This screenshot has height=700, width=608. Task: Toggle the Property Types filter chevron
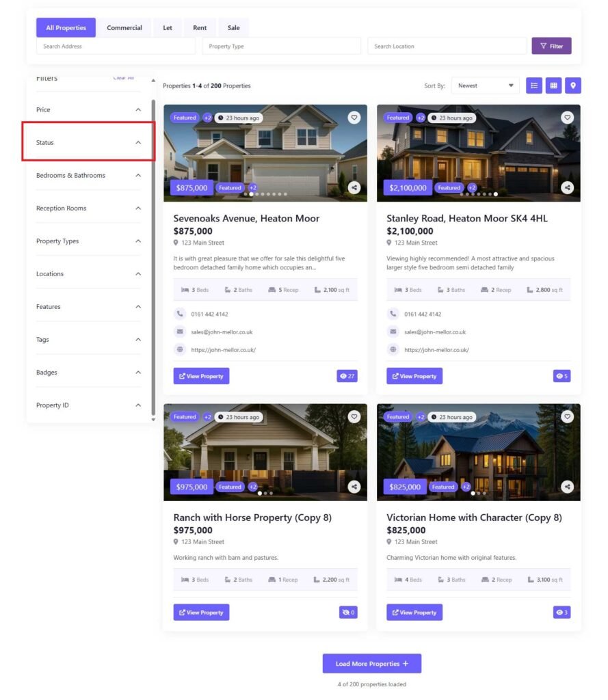pos(138,241)
